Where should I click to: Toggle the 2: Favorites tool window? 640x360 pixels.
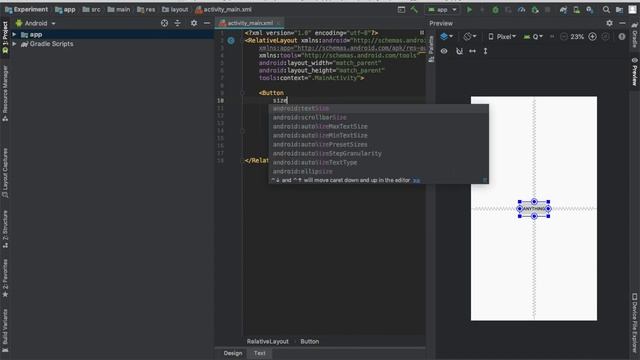(x=5, y=278)
